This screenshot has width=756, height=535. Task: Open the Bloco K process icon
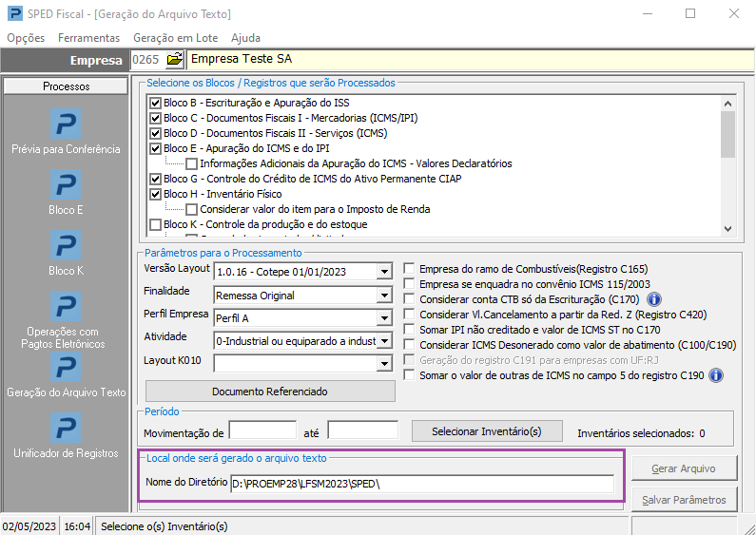click(66, 245)
